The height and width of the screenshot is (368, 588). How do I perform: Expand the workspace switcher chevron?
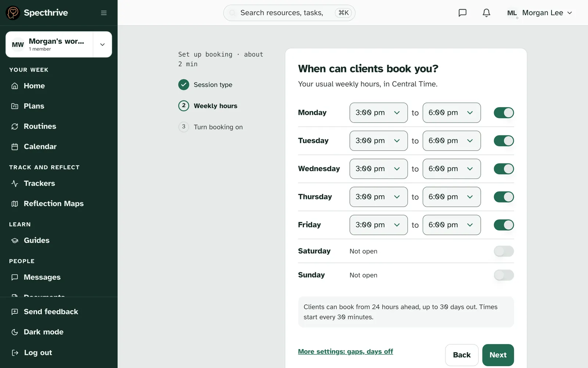pyautogui.click(x=103, y=45)
